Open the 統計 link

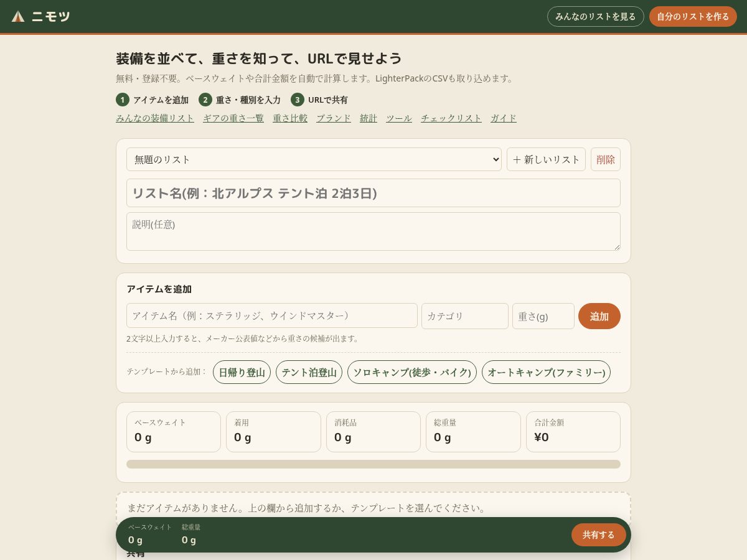pyautogui.click(x=369, y=118)
